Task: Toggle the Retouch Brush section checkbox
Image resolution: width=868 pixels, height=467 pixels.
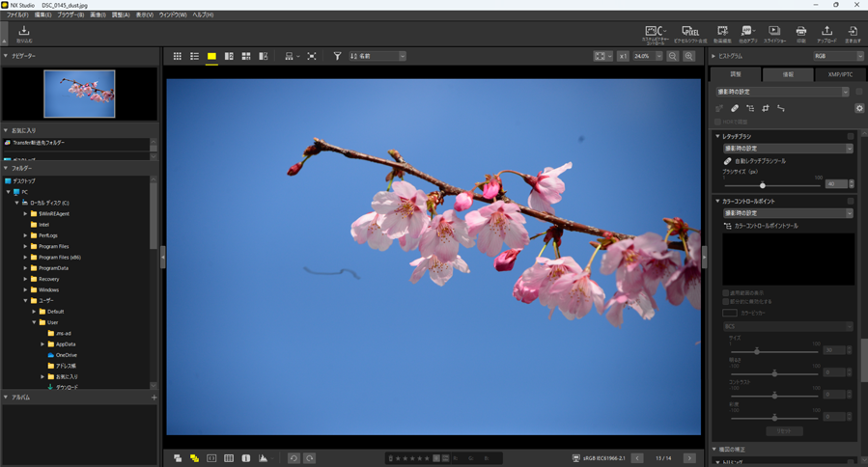Action: pyautogui.click(x=851, y=137)
